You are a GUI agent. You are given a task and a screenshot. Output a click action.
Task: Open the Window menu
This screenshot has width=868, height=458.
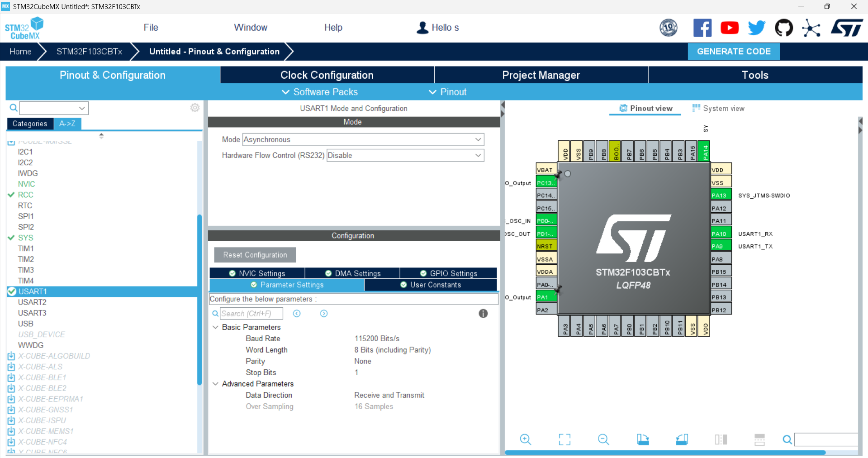pyautogui.click(x=251, y=28)
